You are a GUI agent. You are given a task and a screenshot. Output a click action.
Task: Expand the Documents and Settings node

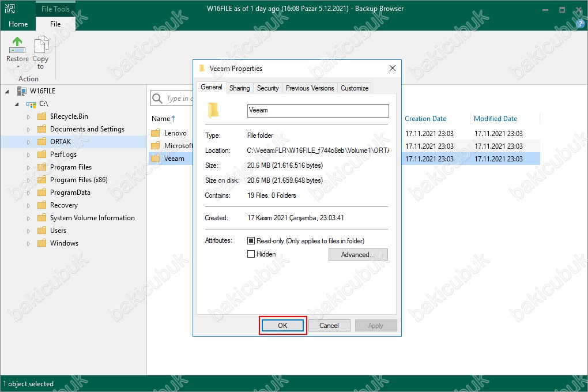tap(28, 129)
